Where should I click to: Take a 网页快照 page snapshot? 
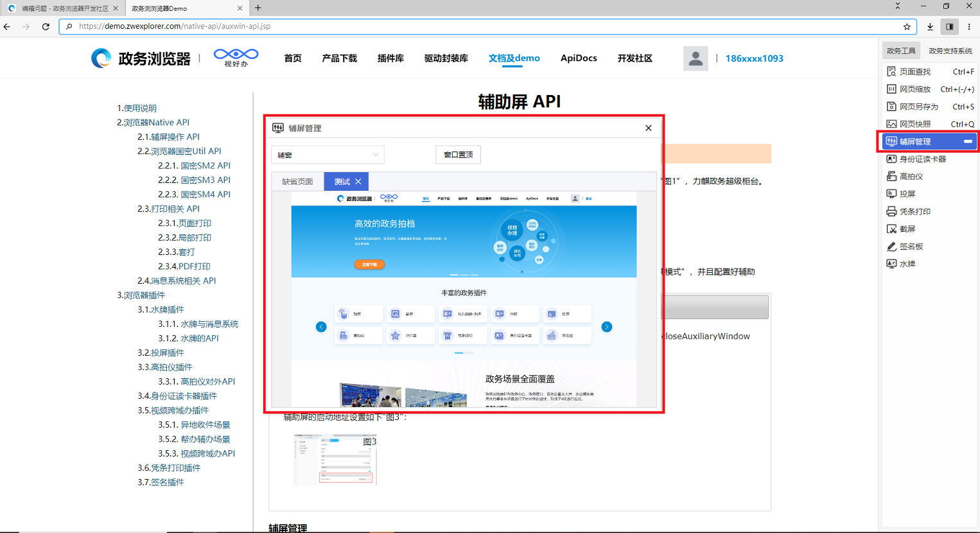coord(929,124)
